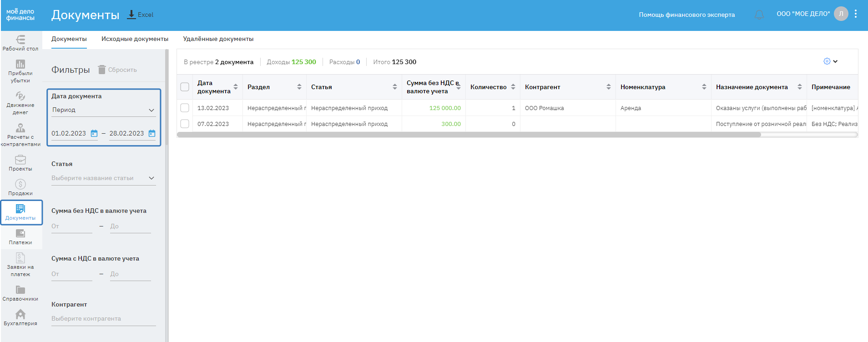Check the row dated 07.02.2023
The height and width of the screenshot is (342, 868).
click(x=185, y=124)
